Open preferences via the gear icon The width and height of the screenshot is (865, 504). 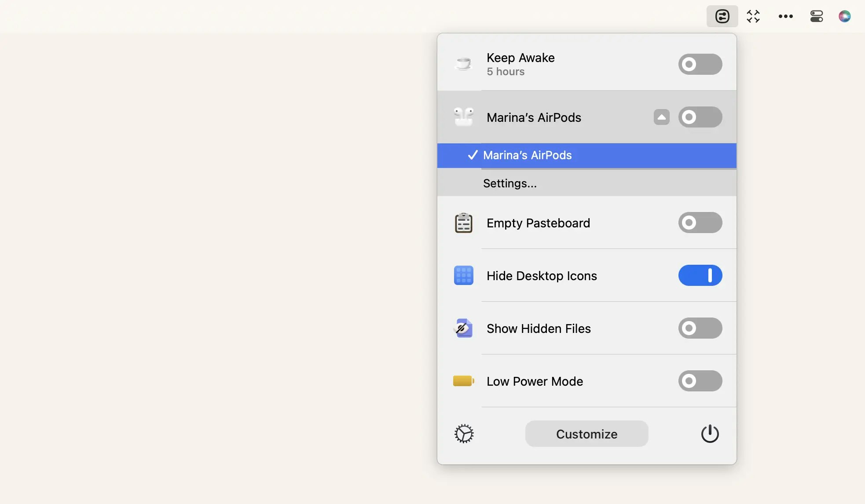464,434
